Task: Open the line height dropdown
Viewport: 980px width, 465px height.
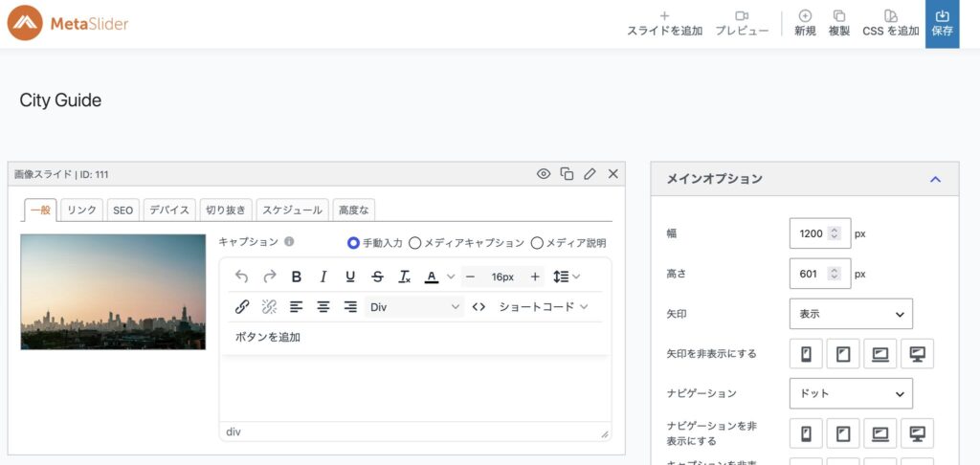Action: point(567,277)
